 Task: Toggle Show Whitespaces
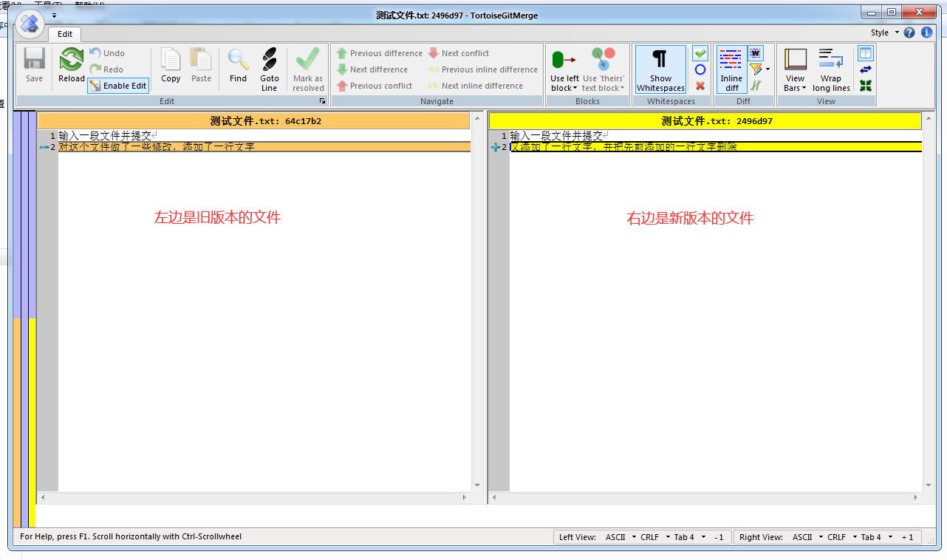660,69
